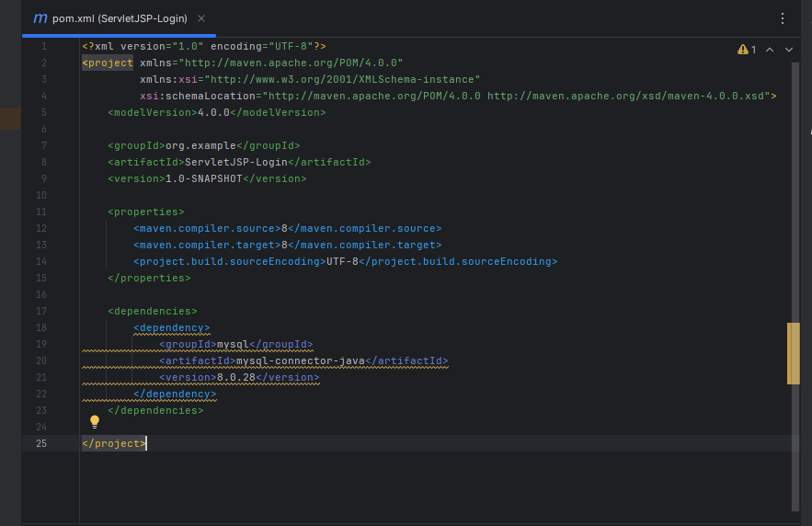Screen dimensions: 812x526
Task: Click line number 18 in the gutter
Action: [41, 327]
